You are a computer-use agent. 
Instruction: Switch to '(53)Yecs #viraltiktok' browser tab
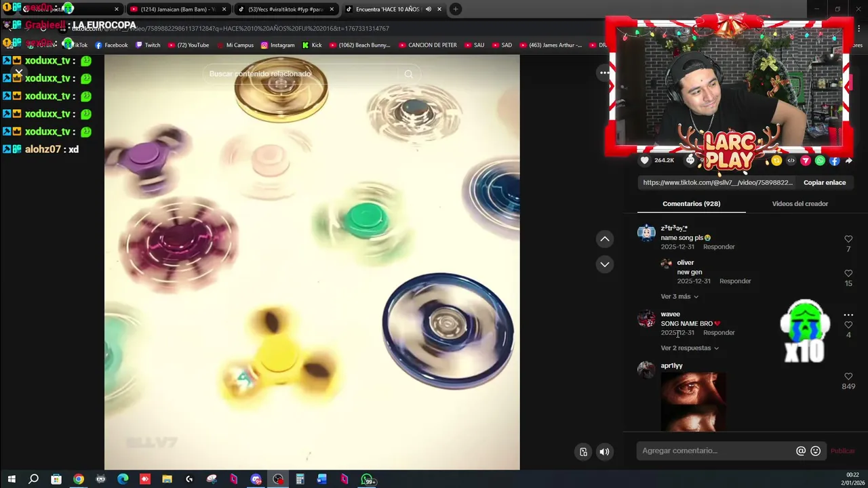click(x=285, y=9)
